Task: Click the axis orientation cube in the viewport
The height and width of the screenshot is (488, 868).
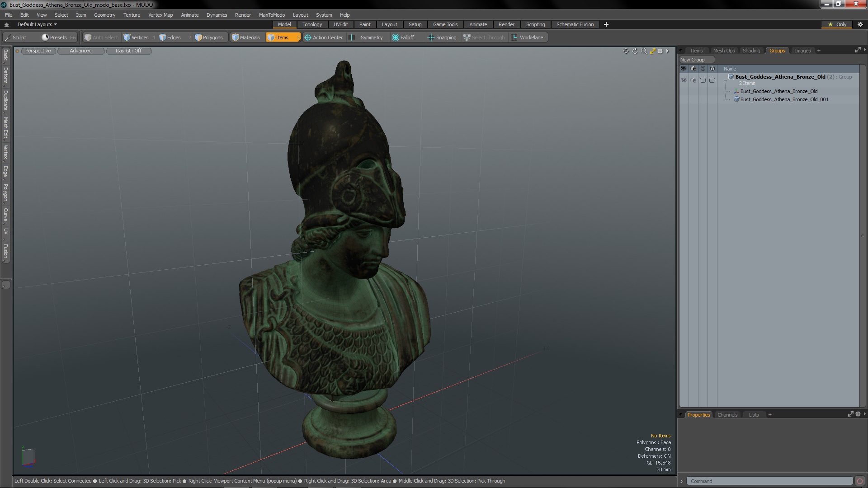Action: [x=28, y=456]
